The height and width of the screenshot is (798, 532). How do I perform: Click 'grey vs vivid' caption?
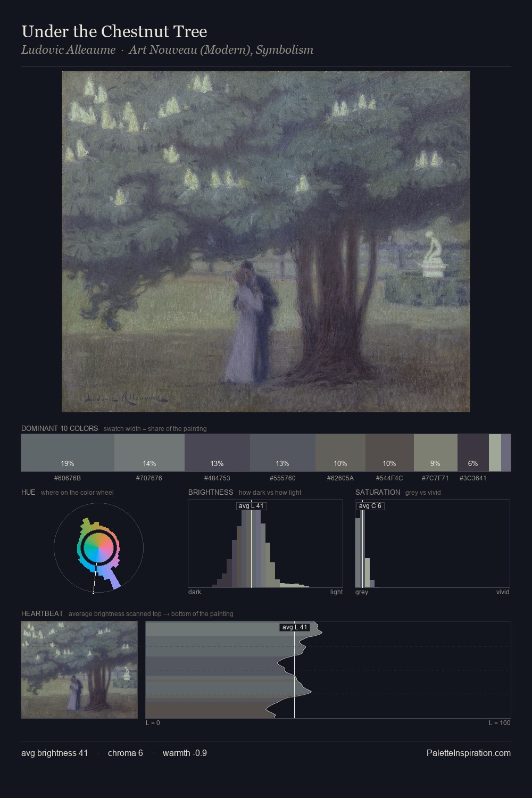423,493
